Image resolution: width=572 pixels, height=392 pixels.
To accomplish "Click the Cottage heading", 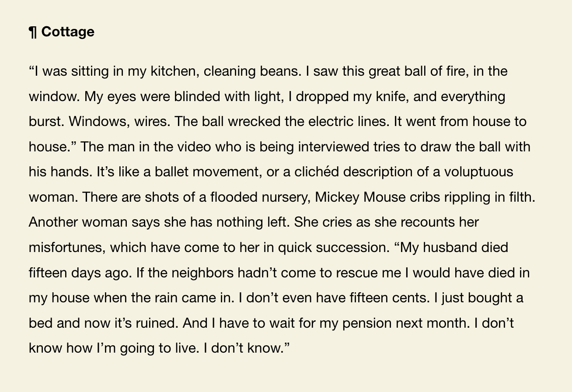I will [68, 32].
